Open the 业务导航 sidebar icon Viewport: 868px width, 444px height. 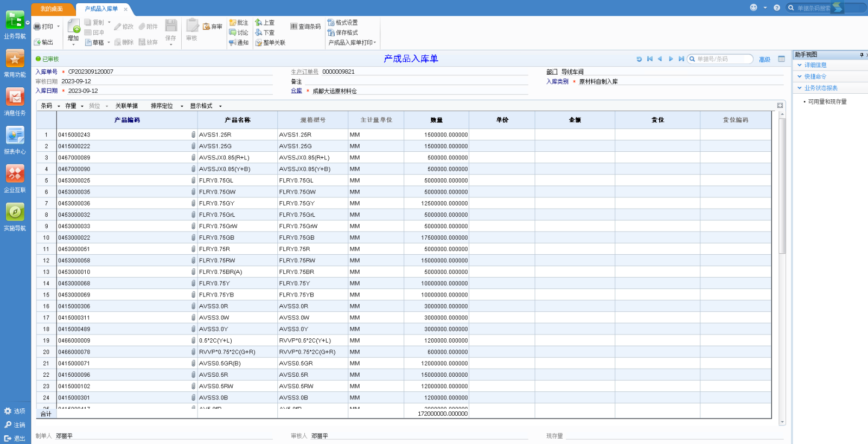tap(15, 20)
